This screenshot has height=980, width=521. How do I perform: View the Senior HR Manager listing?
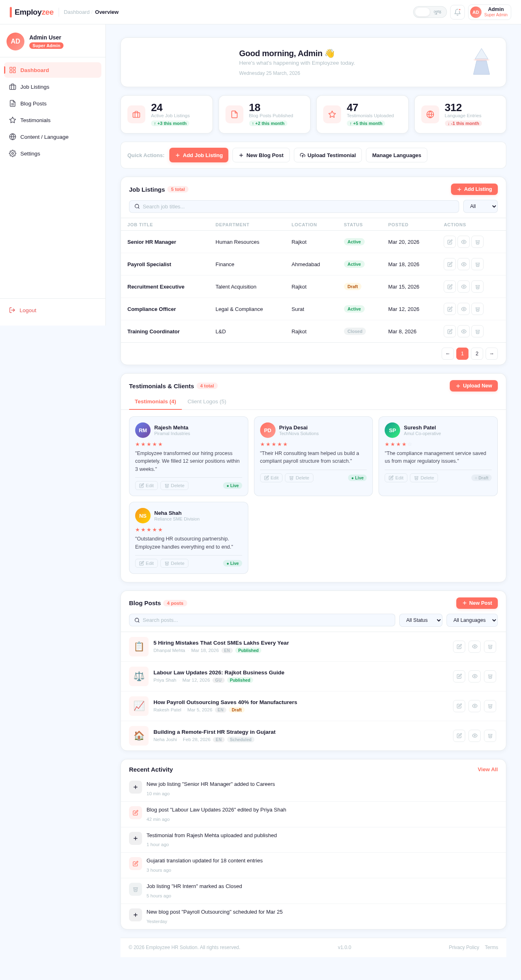click(464, 242)
